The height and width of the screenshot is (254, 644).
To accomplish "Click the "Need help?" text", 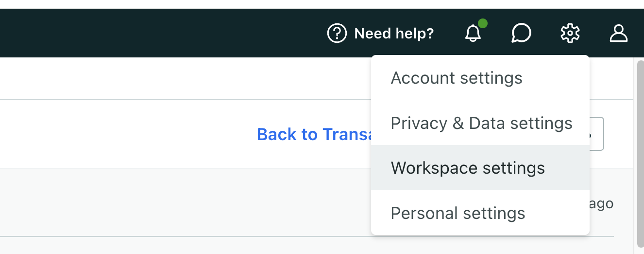I will [x=394, y=34].
